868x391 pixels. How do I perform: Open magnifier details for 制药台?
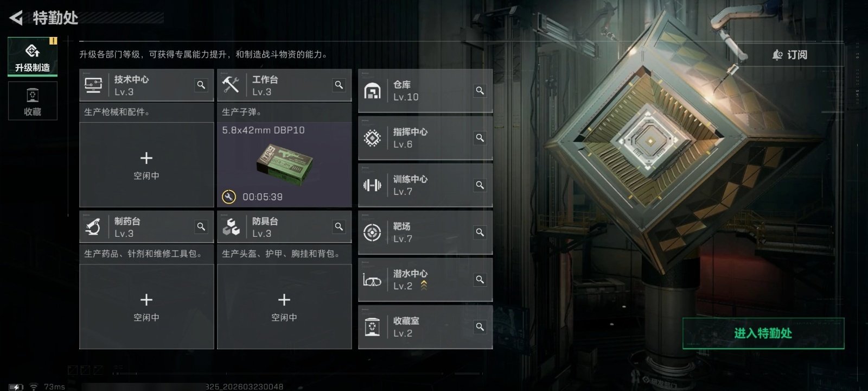point(201,226)
